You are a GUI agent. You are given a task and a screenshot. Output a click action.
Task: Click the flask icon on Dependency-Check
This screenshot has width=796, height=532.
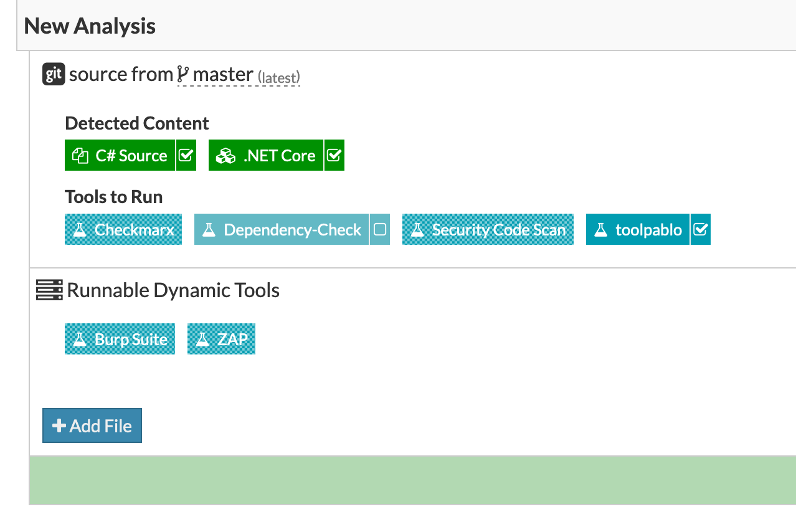(209, 229)
